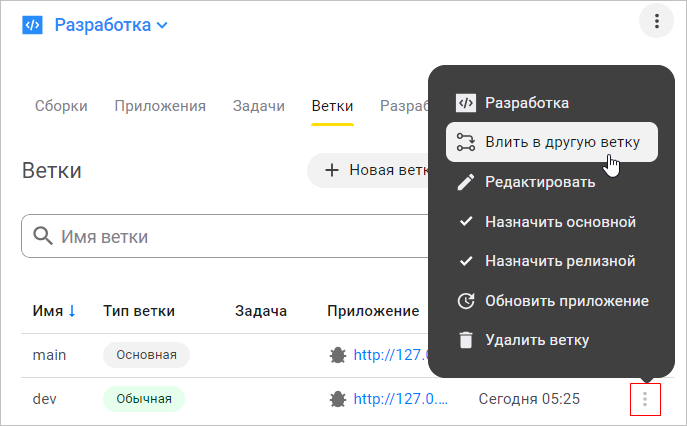Click the magnifier icon in search box
The width and height of the screenshot is (687, 426).
(43, 236)
